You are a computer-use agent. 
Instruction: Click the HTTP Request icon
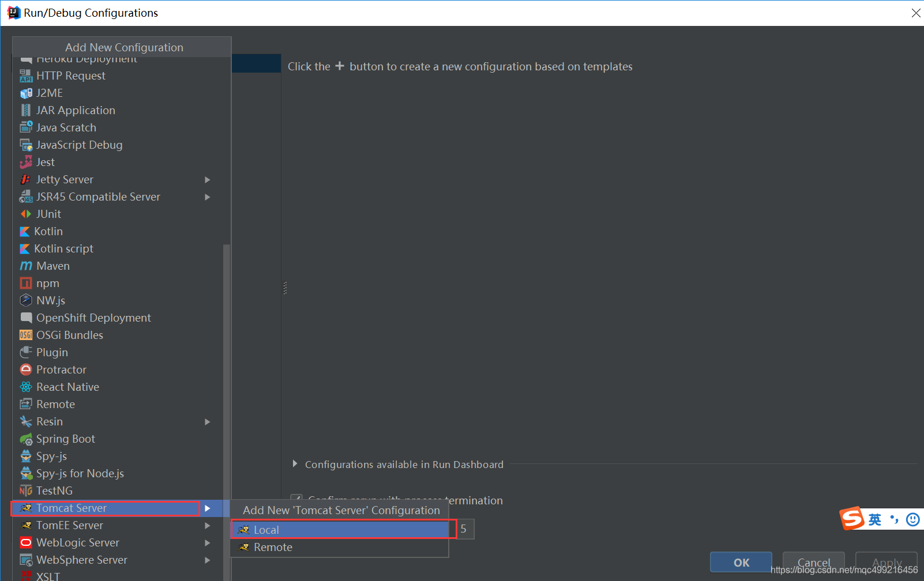click(26, 76)
